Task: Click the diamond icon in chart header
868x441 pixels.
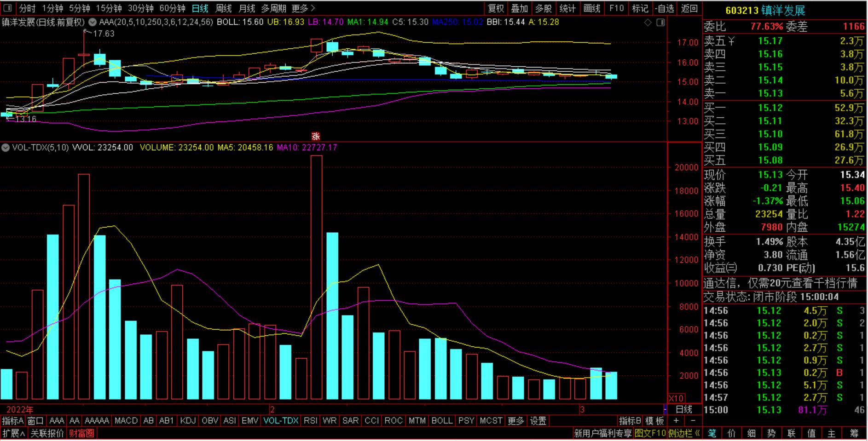Action: pyautogui.click(x=648, y=22)
